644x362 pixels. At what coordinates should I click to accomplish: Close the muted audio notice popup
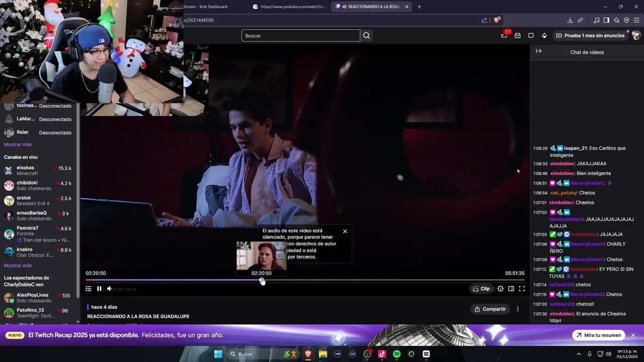point(345,231)
